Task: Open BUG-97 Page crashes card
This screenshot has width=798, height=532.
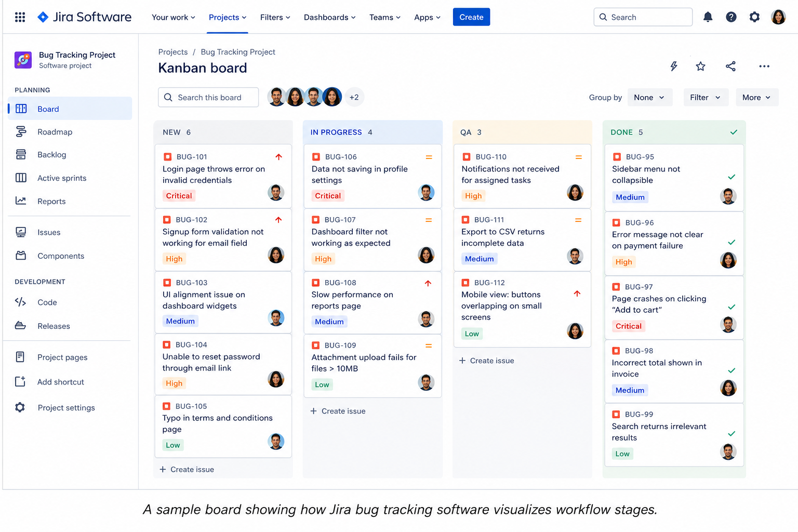Action: (x=674, y=308)
